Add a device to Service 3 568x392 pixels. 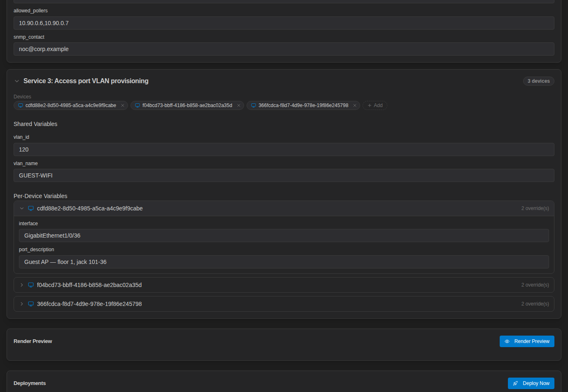(375, 105)
